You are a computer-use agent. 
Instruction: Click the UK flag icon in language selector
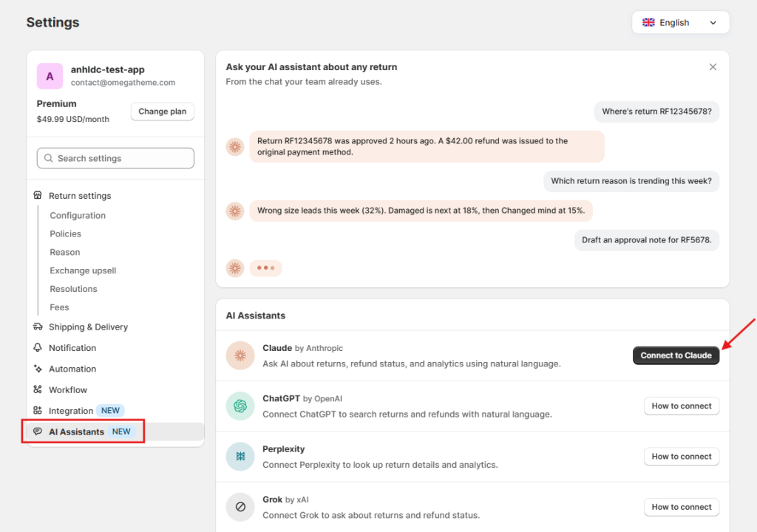point(648,23)
